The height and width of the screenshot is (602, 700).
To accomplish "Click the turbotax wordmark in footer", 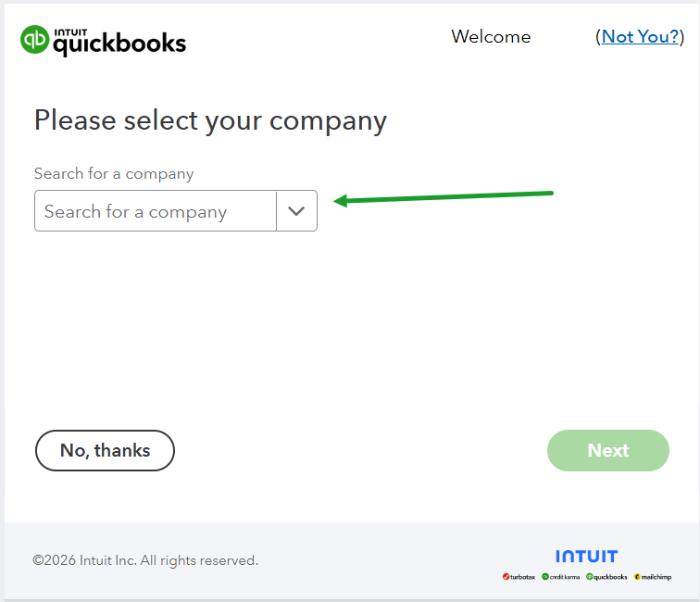I will pyautogui.click(x=523, y=577).
